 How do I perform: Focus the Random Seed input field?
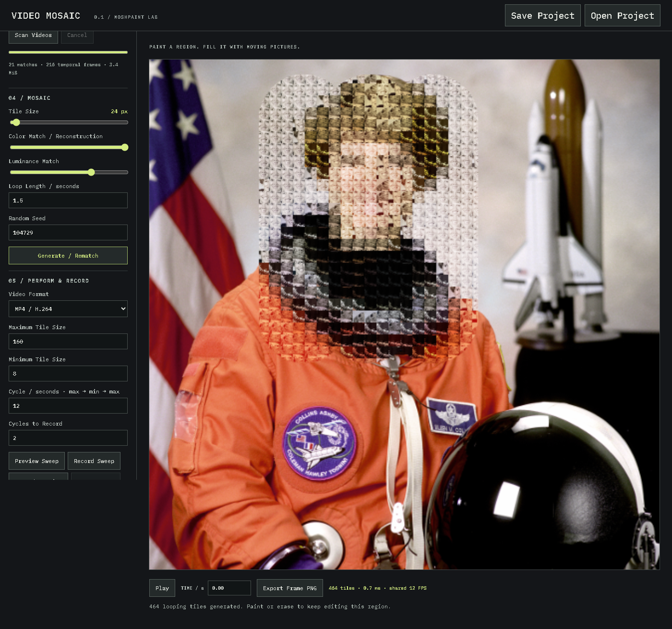68,233
